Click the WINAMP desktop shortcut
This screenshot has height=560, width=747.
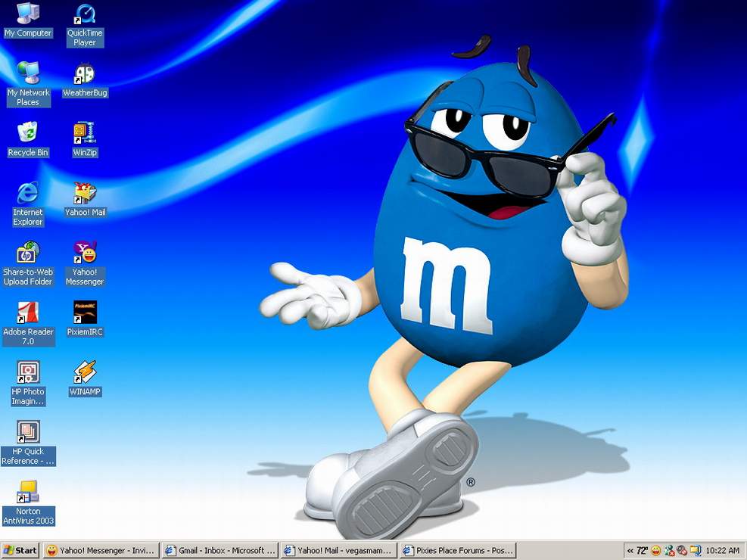click(x=85, y=372)
